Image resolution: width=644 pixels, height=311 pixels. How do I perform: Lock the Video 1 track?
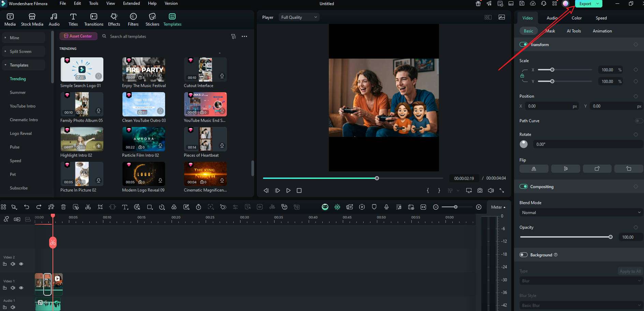point(5,288)
